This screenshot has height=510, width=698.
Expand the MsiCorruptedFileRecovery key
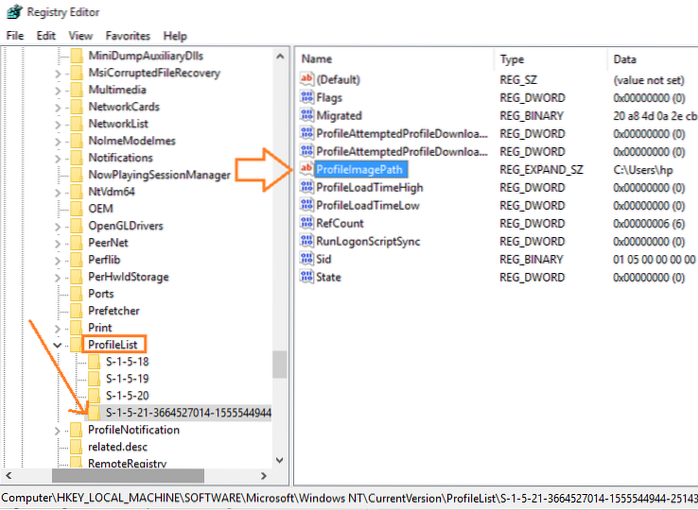coord(58,73)
